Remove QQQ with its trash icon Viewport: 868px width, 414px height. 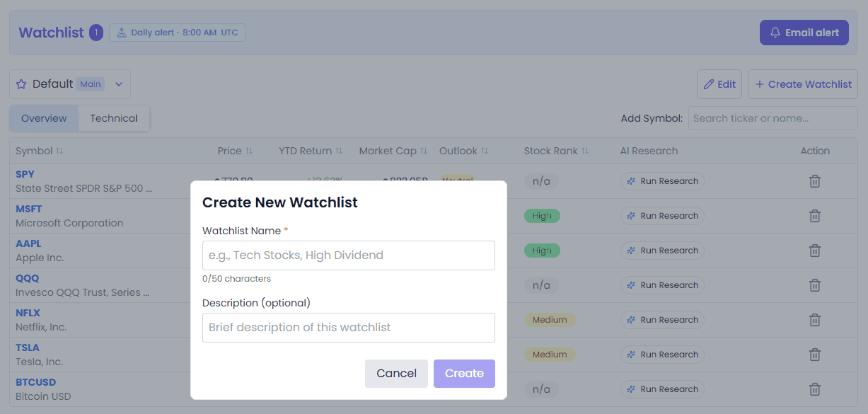[x=815, y=285]
